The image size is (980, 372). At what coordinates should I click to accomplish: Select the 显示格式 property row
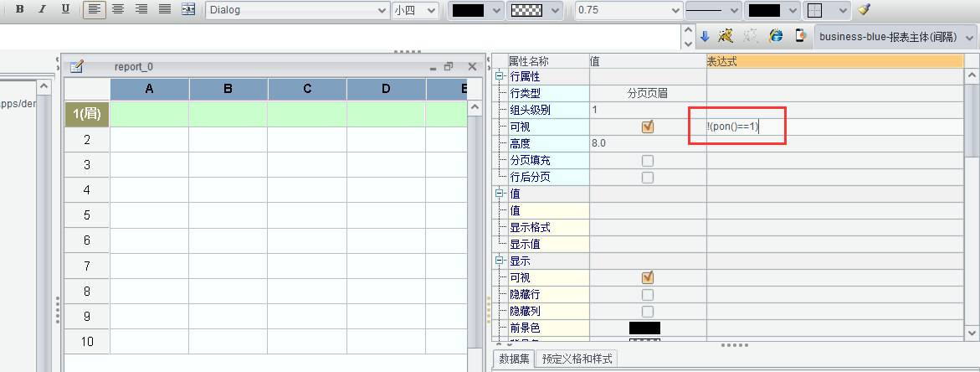coord(548,228)
